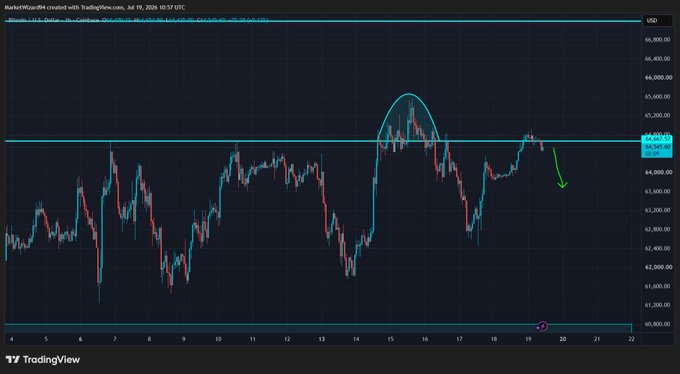Click day 13 on the time axis
Image resolution: width=680 pixels, height=374 pixels.
321,339
